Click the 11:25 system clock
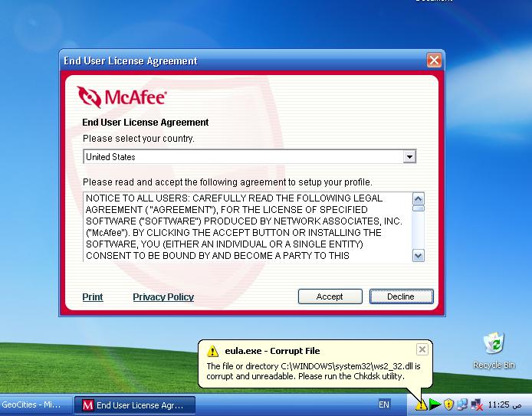The height and width of the screenshot is (416, 532). coord(504,405)
